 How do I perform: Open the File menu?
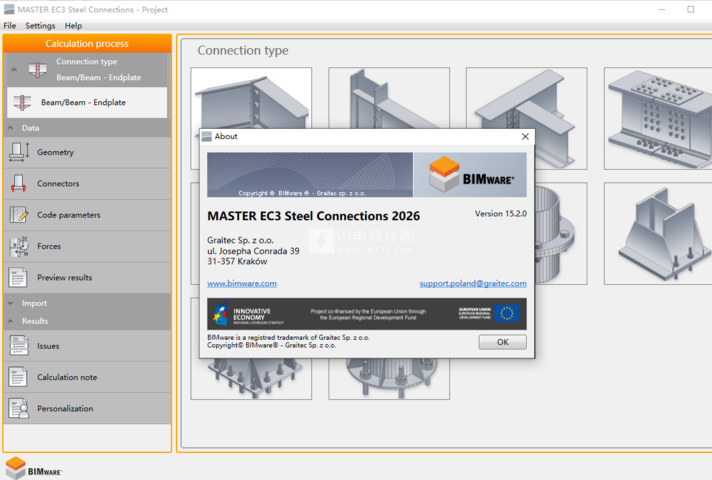click(x=10, y=25)
